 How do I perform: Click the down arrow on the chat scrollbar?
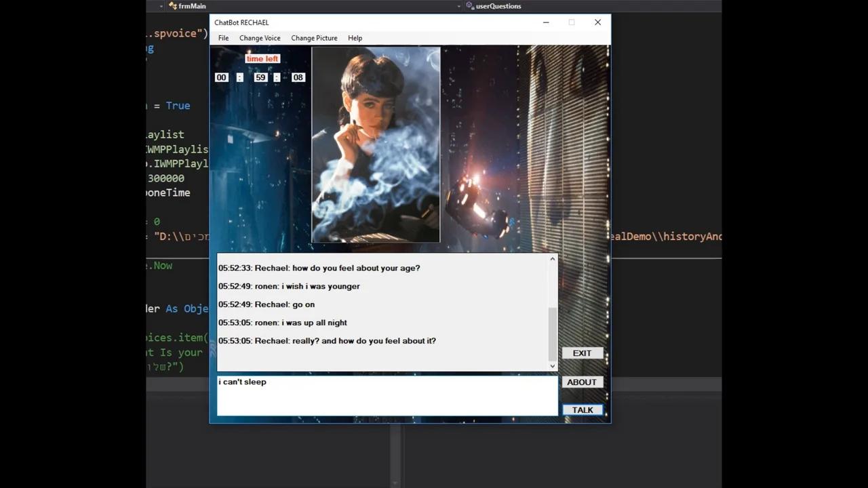552,365
